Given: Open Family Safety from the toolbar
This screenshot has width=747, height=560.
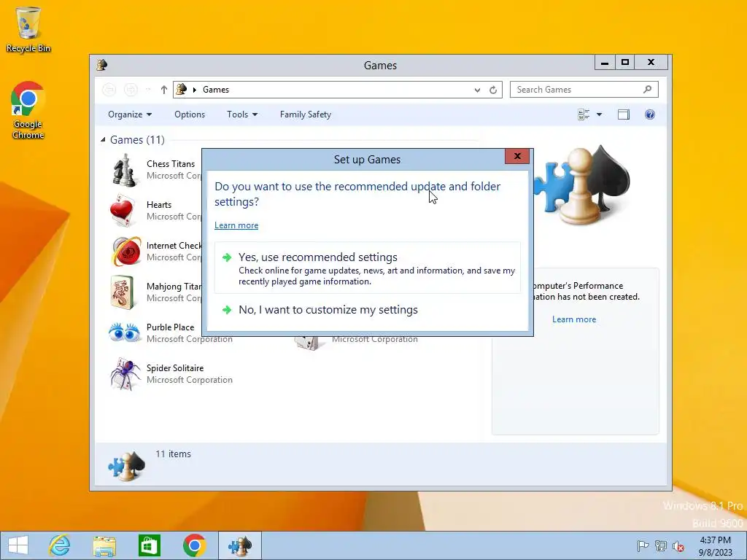Looking at the screenshot, I should (x=306, y=114).
